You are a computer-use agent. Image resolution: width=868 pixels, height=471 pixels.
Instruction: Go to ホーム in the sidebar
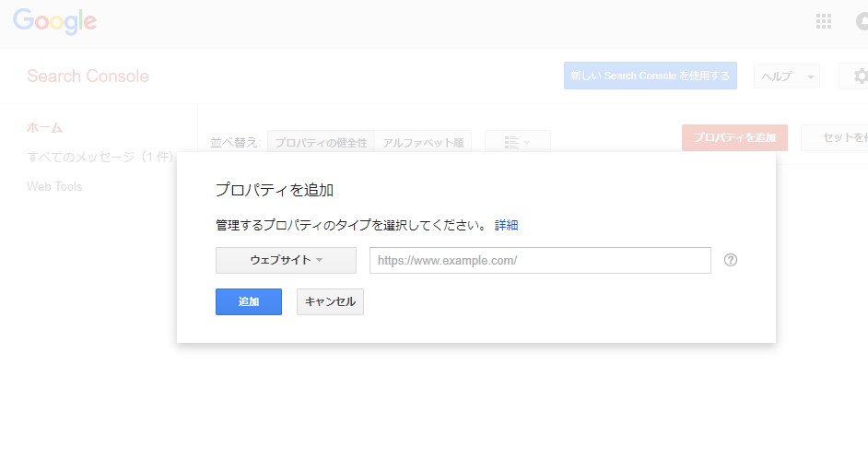point(44,127)
